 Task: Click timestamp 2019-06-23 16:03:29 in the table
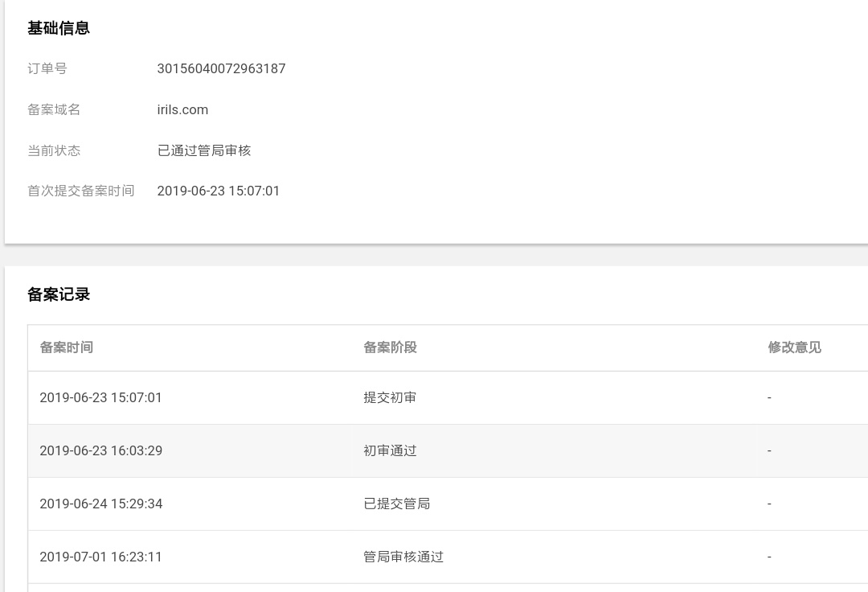100,450
